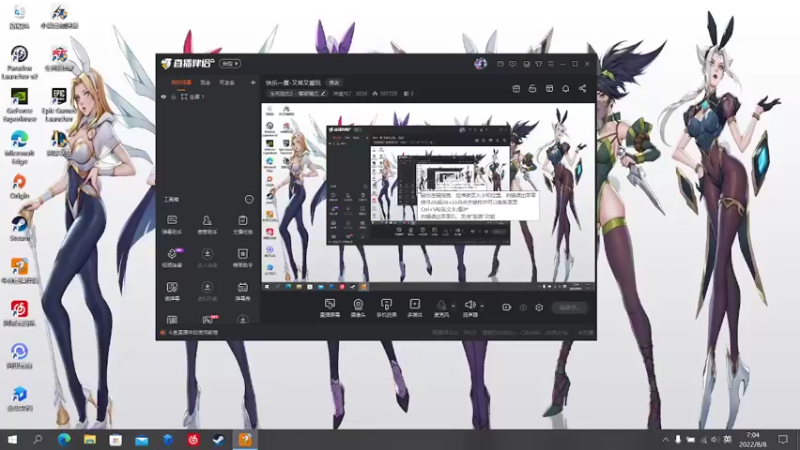Image resolution: width=800 pixels, height=450 pixels.
Task: Toggle the unlock icon above preview
Action: click(x=532, y=89)
